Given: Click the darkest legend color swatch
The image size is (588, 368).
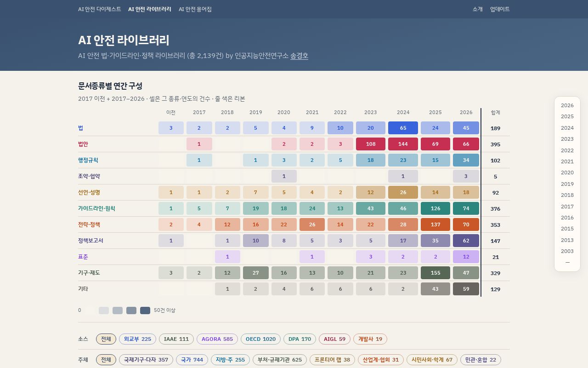Looking at the screenshot, I should click(145, 310).
